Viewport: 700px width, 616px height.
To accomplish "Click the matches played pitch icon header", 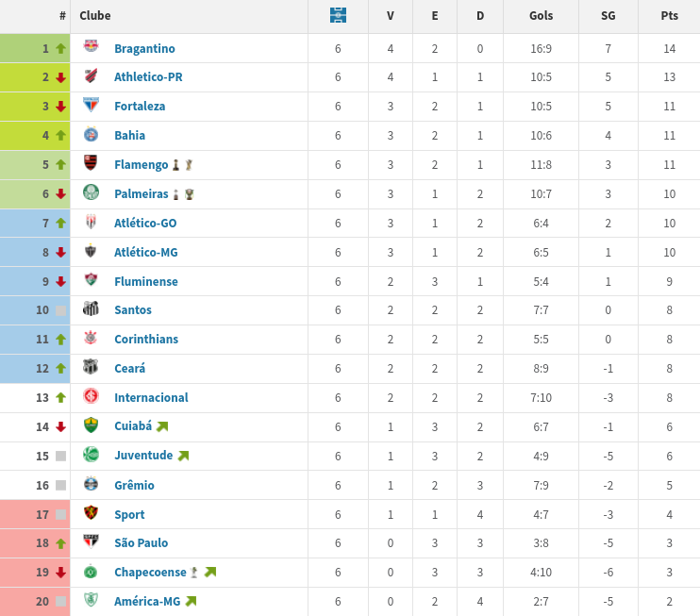I will pyautogui.click(x=338, y=15).
